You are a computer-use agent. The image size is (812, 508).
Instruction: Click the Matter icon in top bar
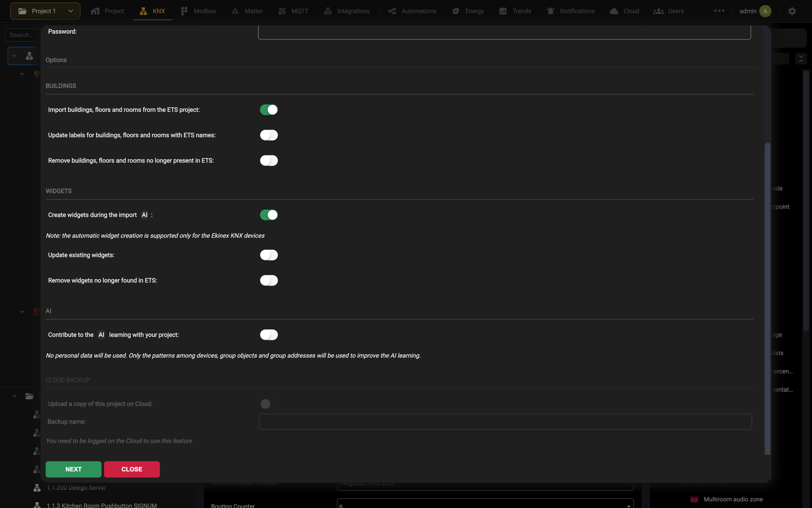point(235,11)
